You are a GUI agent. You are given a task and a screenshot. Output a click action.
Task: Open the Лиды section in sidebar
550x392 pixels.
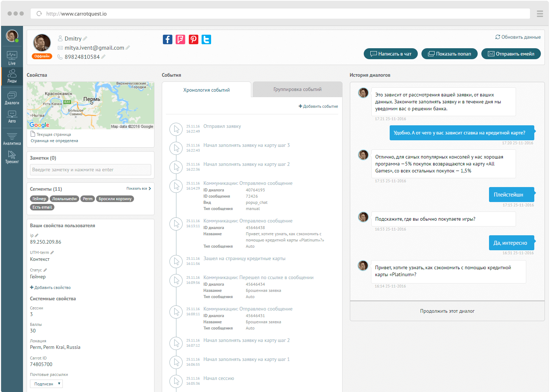(12, 76)
